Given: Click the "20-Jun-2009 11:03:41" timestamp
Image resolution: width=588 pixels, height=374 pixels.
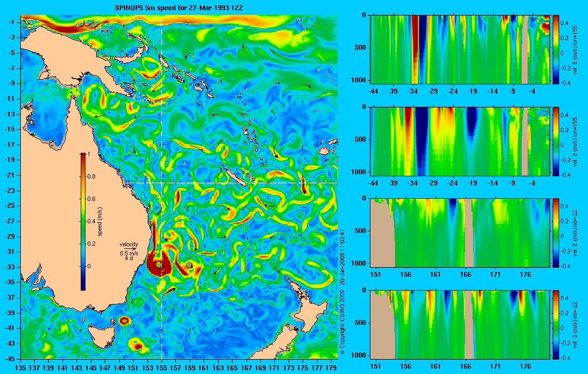Looking at the screenshot, I should click(342, 258).
